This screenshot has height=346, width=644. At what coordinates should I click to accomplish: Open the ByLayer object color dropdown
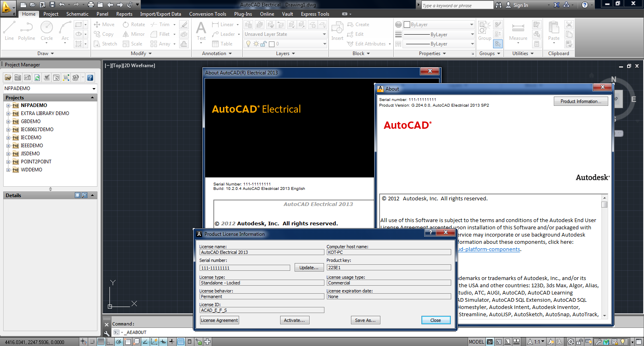439,25
